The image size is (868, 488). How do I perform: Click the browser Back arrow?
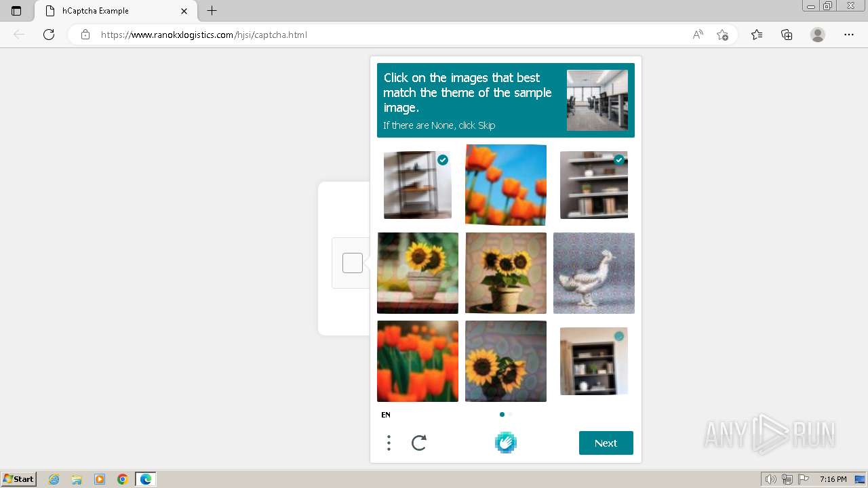coord(19,35)
